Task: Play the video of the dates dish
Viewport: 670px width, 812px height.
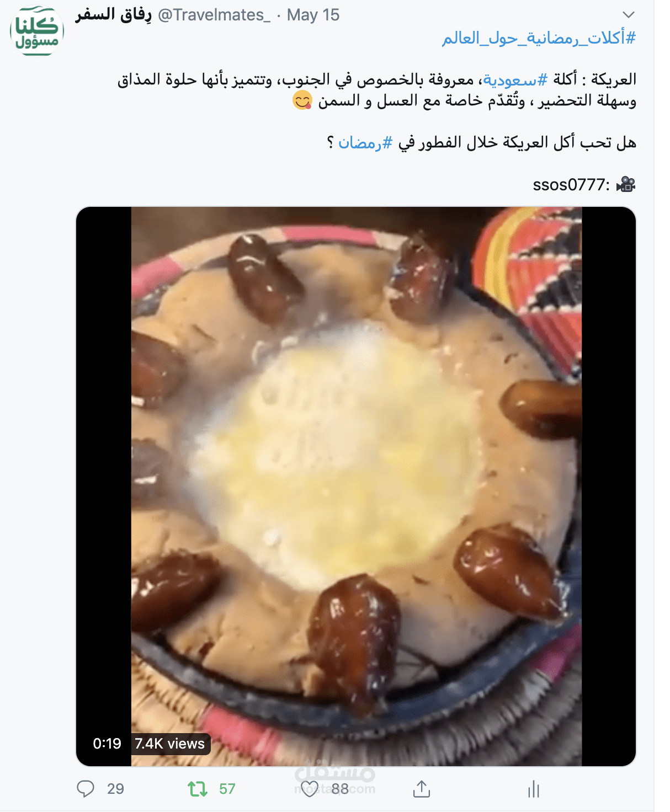Action: tap(356, 486)
